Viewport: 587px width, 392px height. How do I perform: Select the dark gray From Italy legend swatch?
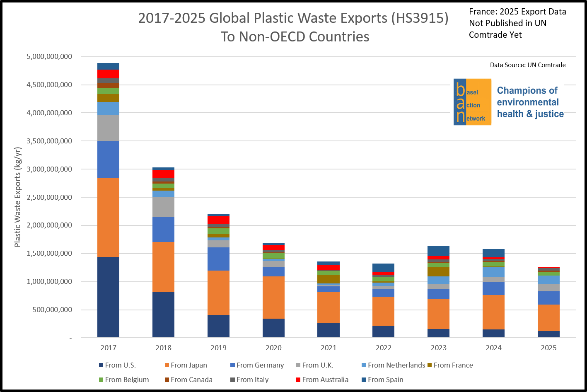(x=233, y=380)
